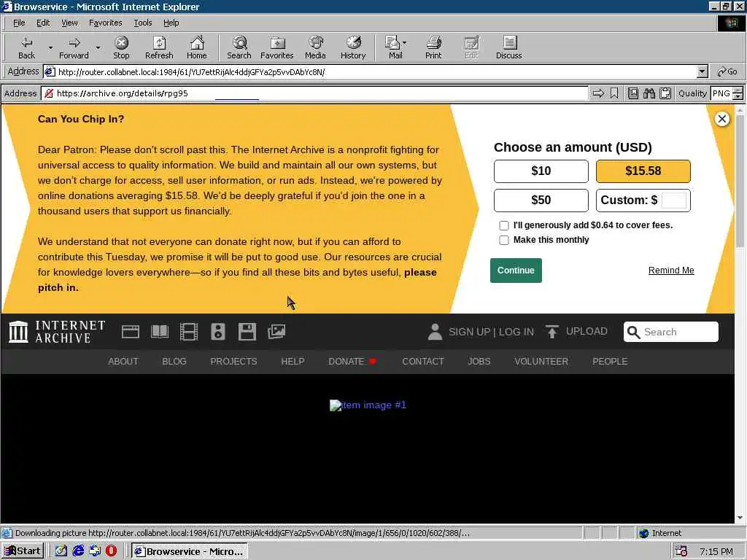Open the File menu
747x560 pixels.
coord(19,23)
